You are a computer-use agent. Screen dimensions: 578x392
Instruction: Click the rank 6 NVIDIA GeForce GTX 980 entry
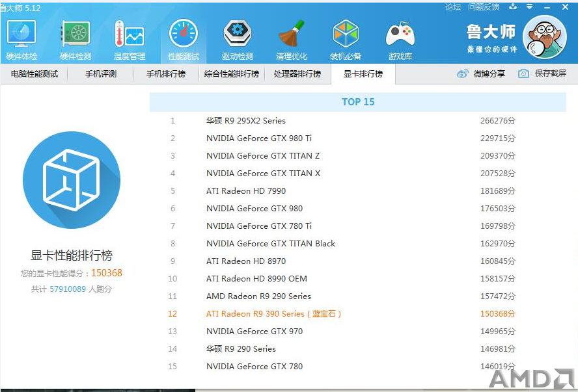358,209
